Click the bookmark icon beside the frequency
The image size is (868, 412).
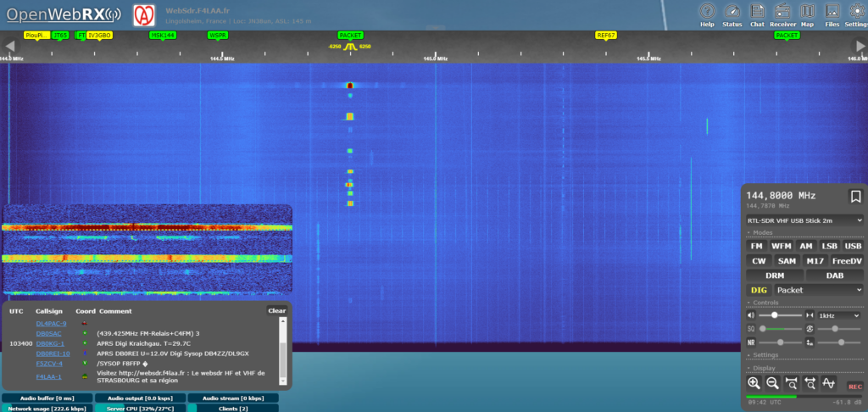coord(855,197)
